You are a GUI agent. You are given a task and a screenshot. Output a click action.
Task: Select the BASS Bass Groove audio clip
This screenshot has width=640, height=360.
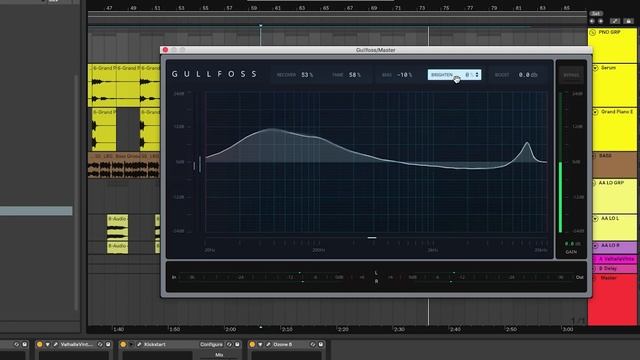[x=124, y=166]
